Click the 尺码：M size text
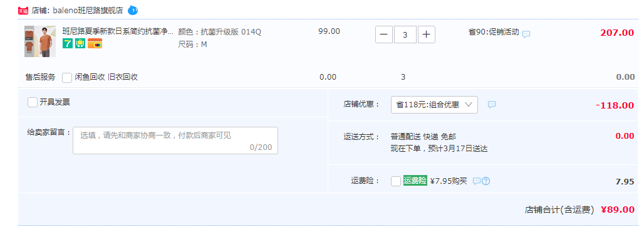 (x=192, y=45)
